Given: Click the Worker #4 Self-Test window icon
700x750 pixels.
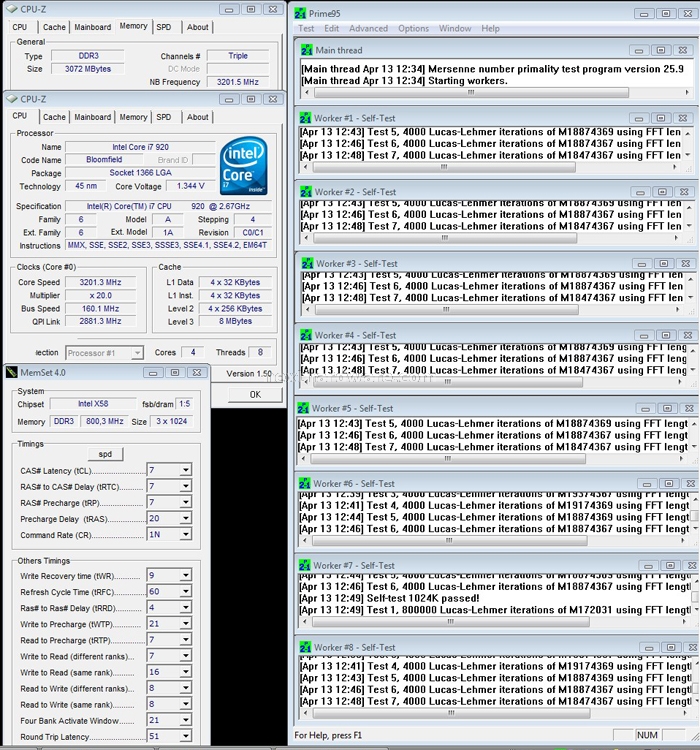Looking at the screenshot, I should pos(306,335).
